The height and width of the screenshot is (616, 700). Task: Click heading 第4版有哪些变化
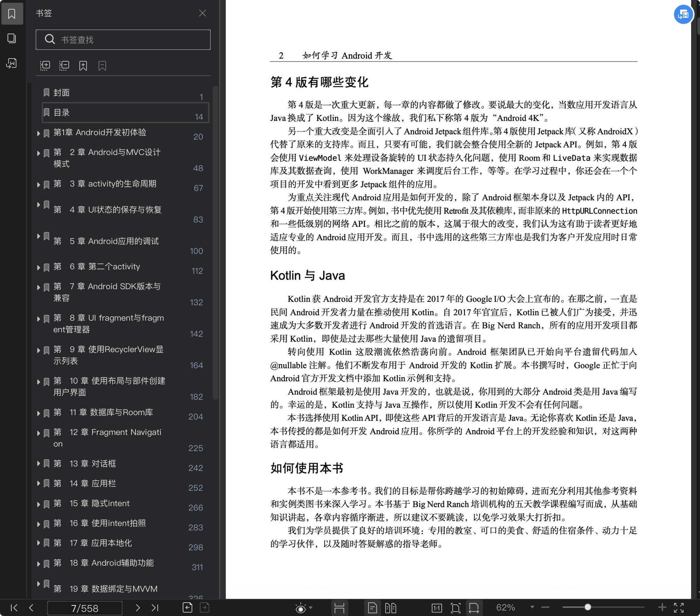point(319,82)
